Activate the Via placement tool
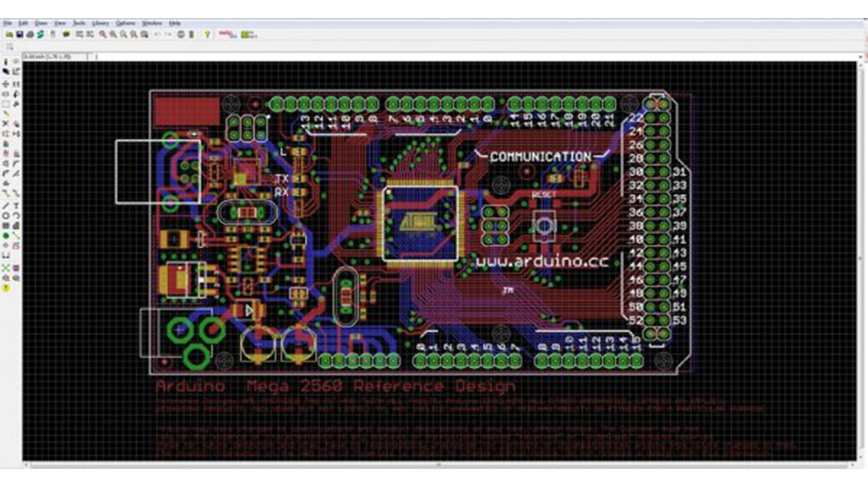 coord(6,234)
